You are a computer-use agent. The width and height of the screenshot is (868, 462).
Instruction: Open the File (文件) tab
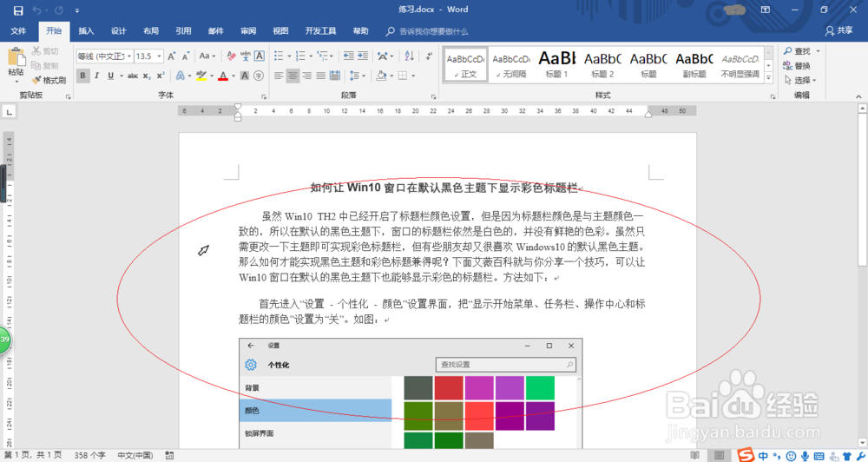point(18,31)
